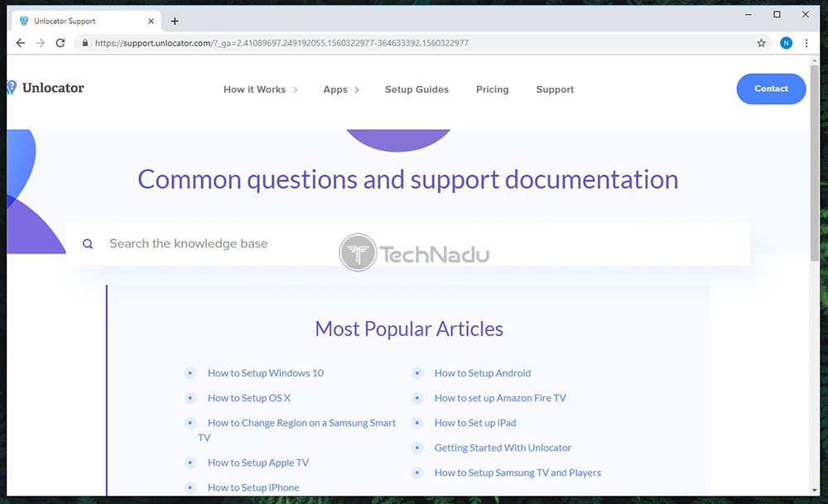The image size is (828, 504).
Task: Maximize the Chrome window
Action: [x=777, y=15]
